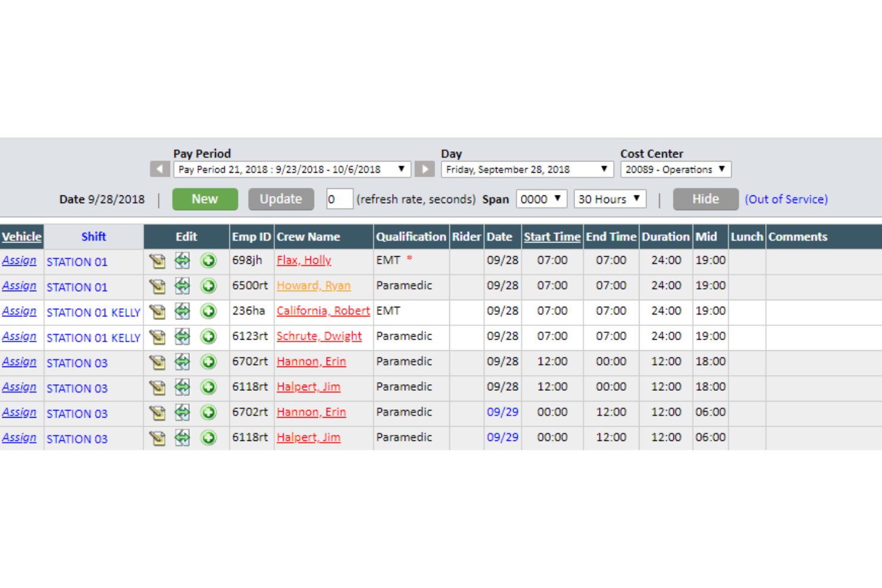Viewport: 882px width, 588px height.
Task: Click green plus icon for Flax, Holly row
Action: click(x=209, y=260)
